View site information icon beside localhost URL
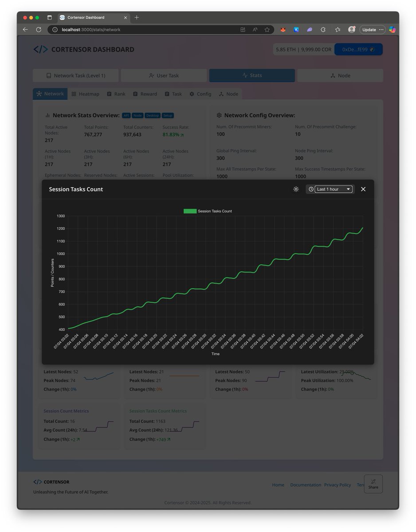The image size is (416, 532). coord(55,30)
